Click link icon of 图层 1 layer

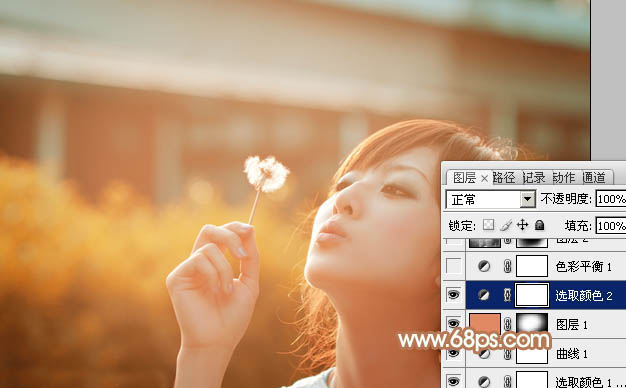pyautogui.click(x=507, y=324)
